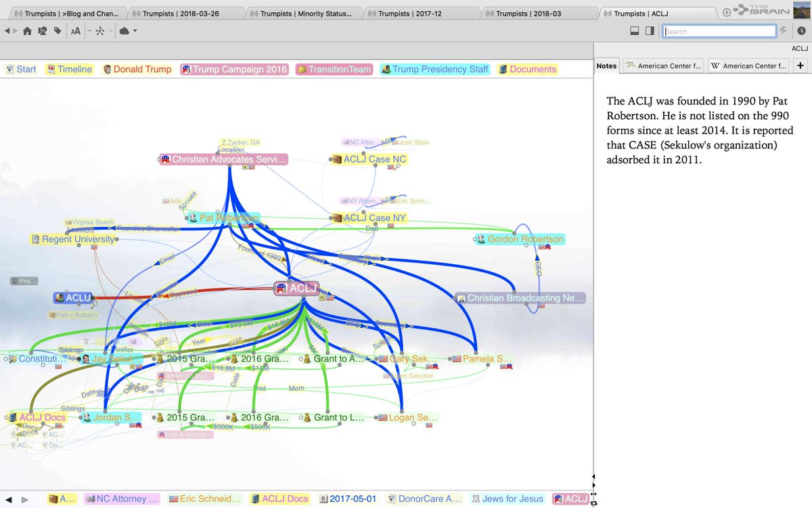Viewport: 812px width, 508px height.
Task: Select the Josh Stein thought
Action: click(x=409, y=142)
